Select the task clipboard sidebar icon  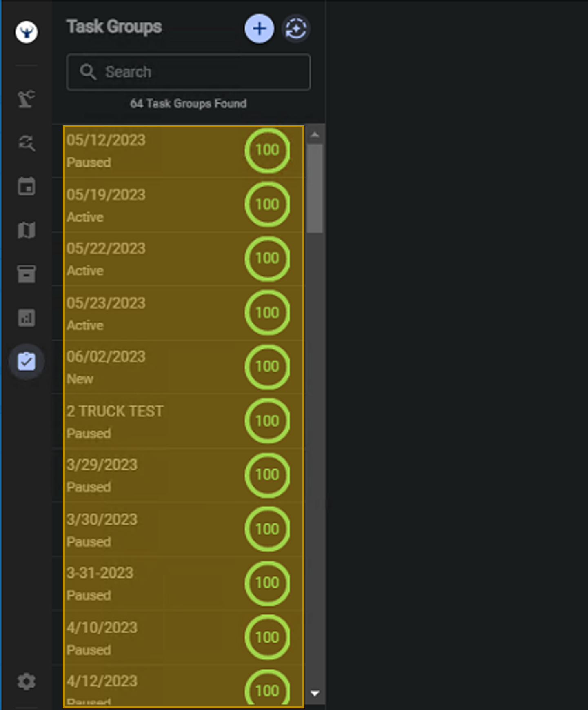(x=27, y=362)
